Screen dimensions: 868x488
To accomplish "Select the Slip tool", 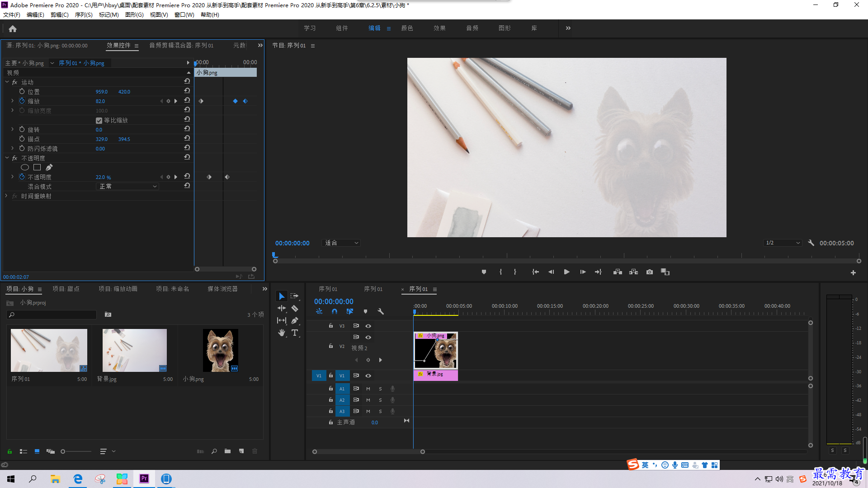I will point(281,320).
